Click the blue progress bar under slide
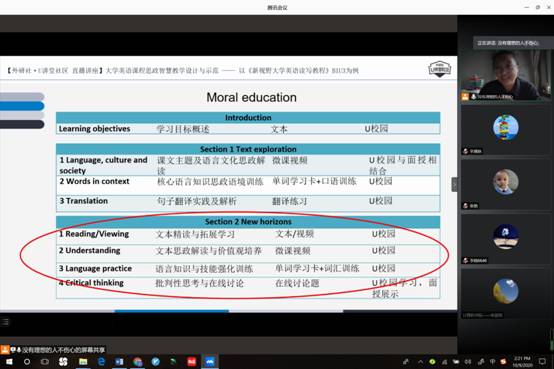This screenshot has width=554, height=369. pos(172,311)
